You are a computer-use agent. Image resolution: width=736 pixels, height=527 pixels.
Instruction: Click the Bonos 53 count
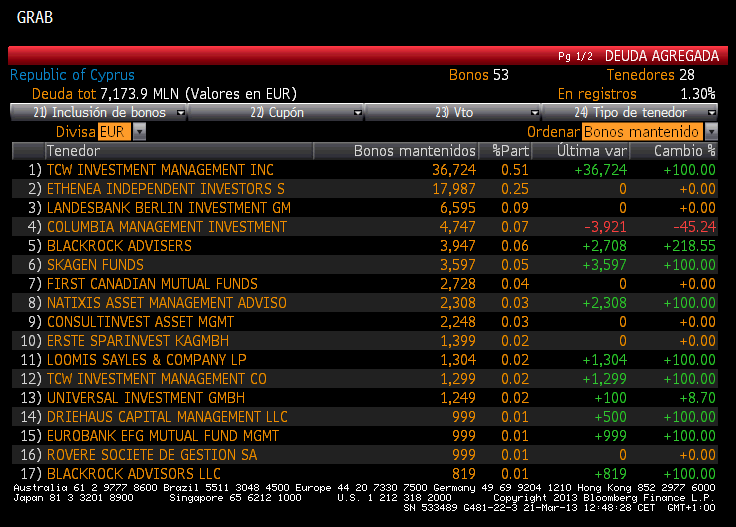(479, 75)
